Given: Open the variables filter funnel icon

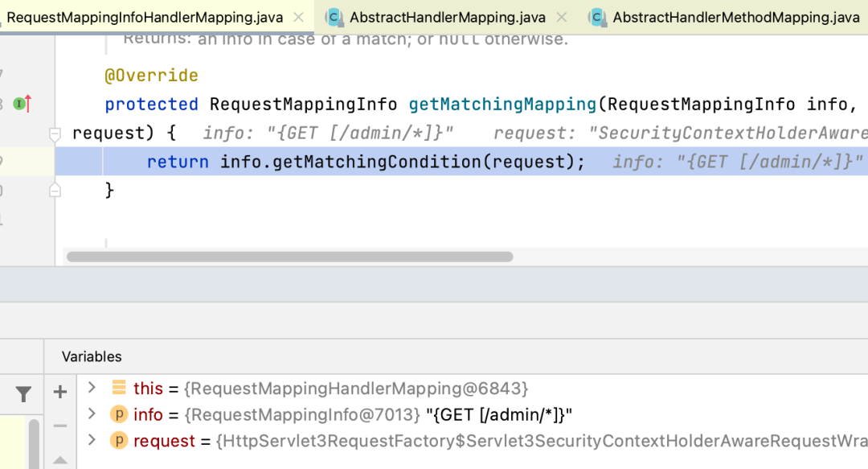Looking at the screenshot, I should [x=23, y=394].
